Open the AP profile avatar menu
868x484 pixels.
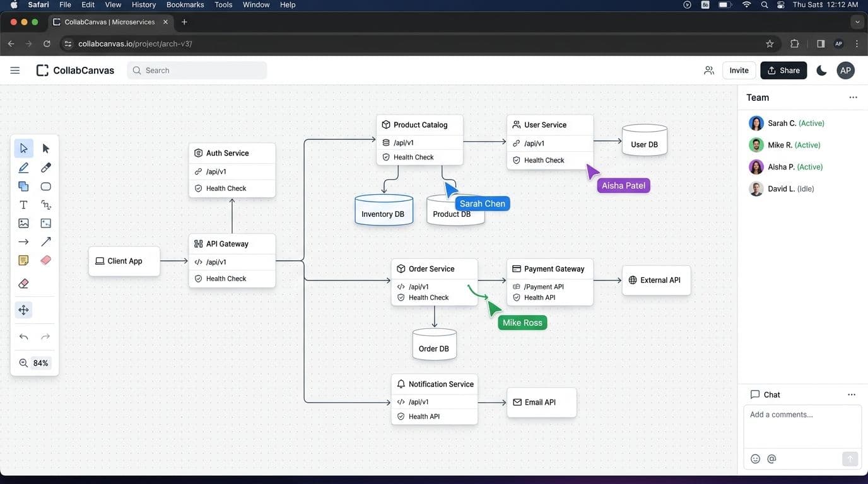point(845,71)
